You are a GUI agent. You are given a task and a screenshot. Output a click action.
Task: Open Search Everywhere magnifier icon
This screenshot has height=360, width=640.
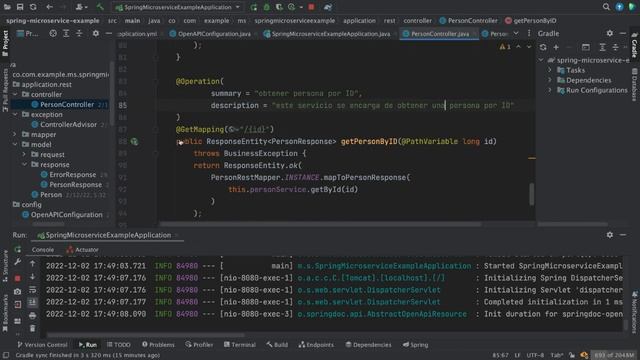coord(606,7)
